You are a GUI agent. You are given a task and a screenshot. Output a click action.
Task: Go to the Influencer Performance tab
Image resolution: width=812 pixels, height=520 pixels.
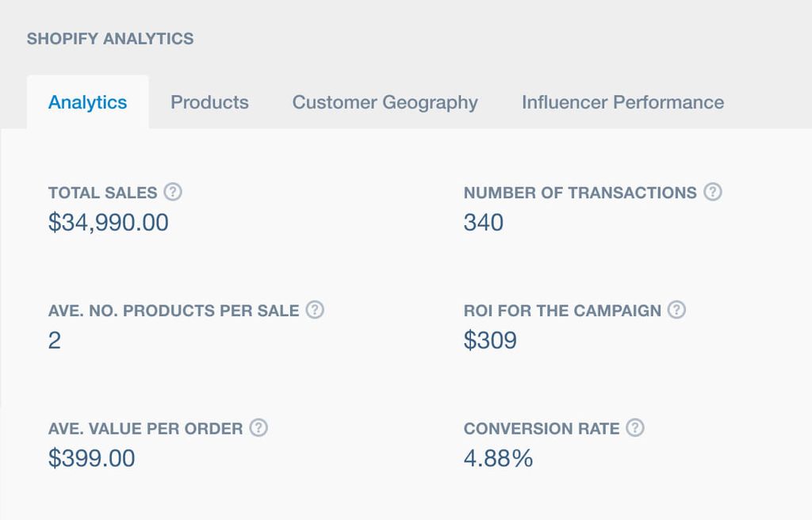tap(622, 102)
